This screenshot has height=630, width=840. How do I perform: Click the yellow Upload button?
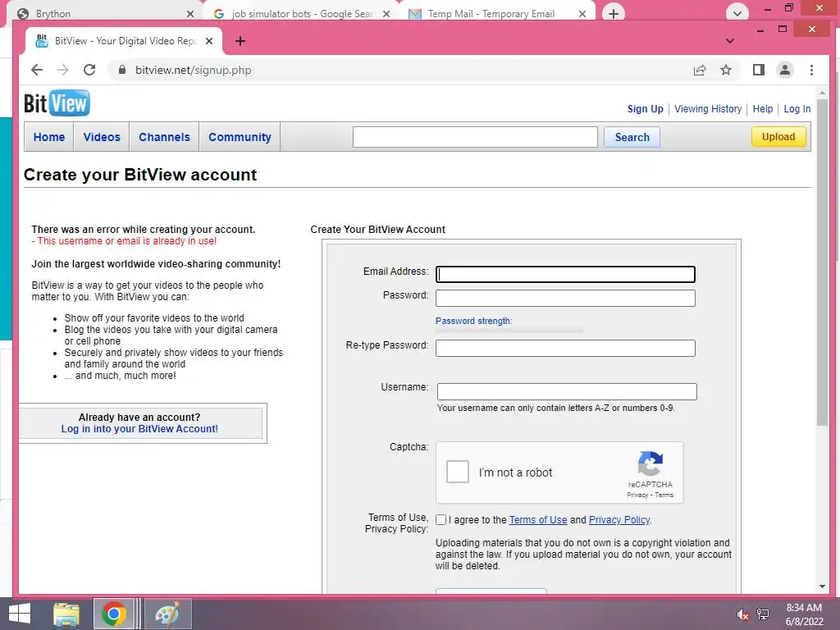coord(778,137)
